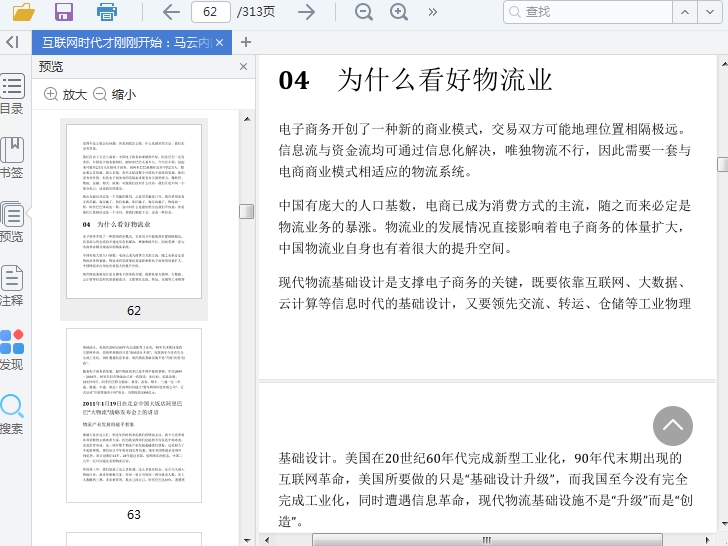Click the paragraph starting 现代物流基础设计是支撑电子商务的关键
The height and width of the screenshot is (546, 728).
[485, 293]
